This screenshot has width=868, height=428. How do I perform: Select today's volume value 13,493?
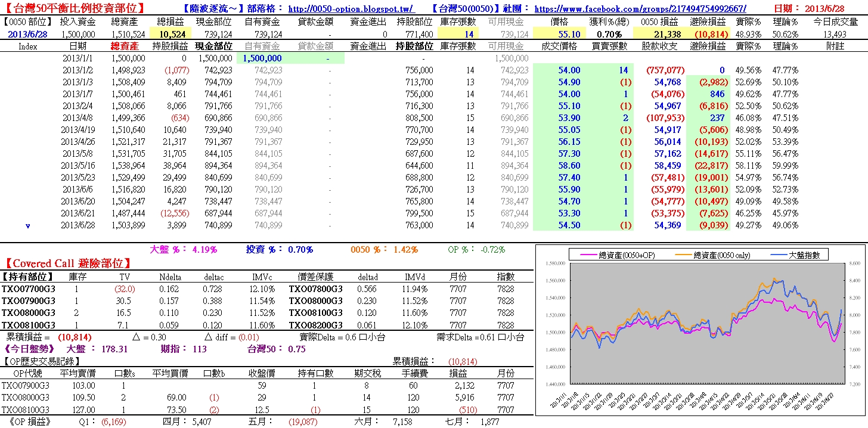coord(835,35)
